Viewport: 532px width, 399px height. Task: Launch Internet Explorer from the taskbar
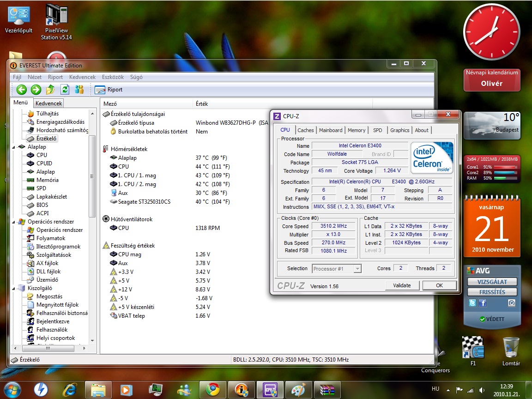pyautogui.click(x=70, y=390)
